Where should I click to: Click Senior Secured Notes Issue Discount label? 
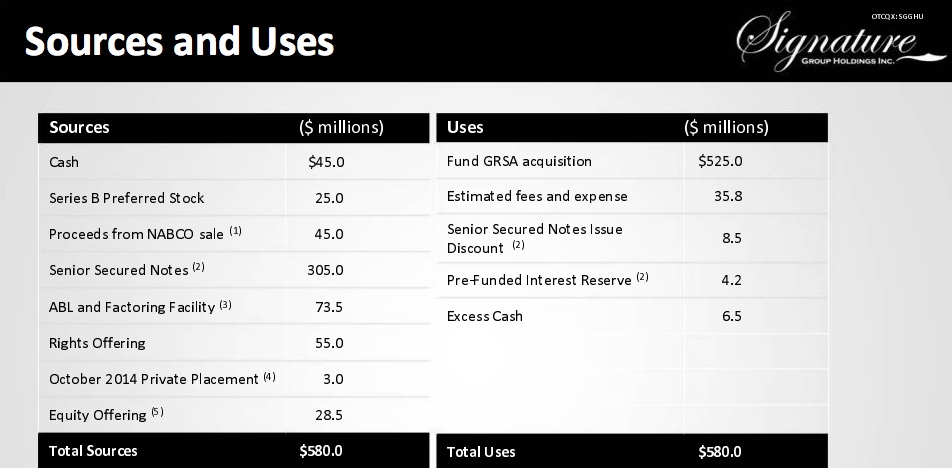pos(534,238)
